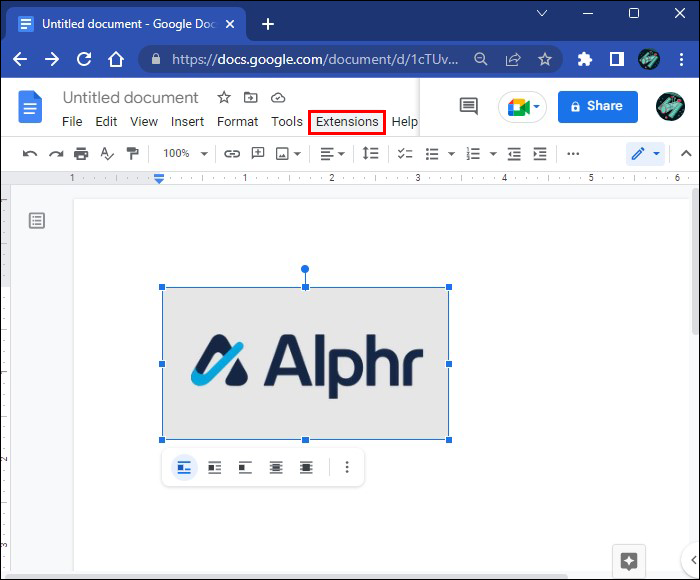The width and height of the screenshot is (700, 580).
Task: Click the image's bottom-right resize handle
Action: coord(449,440)
